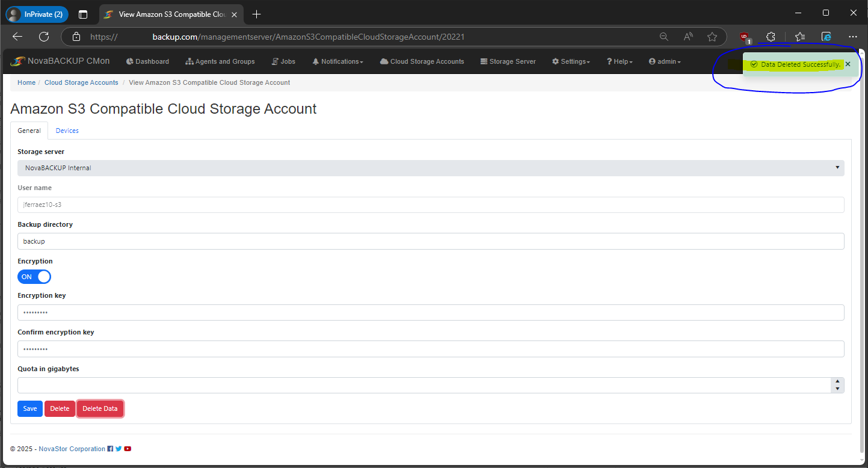
Task: Select the View Amazon S3 Compatible tab
Action: tap(172, 14)
